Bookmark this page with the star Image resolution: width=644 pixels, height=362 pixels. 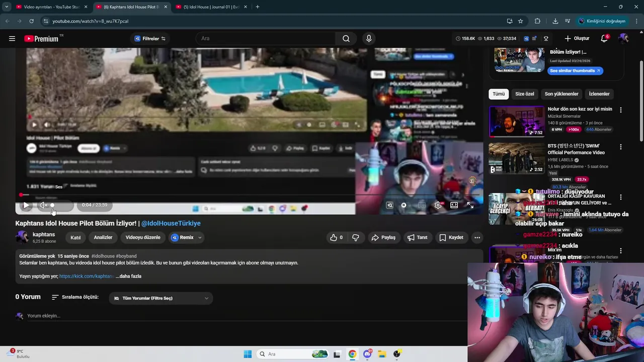pyautogui.click(x=520, y=21)
